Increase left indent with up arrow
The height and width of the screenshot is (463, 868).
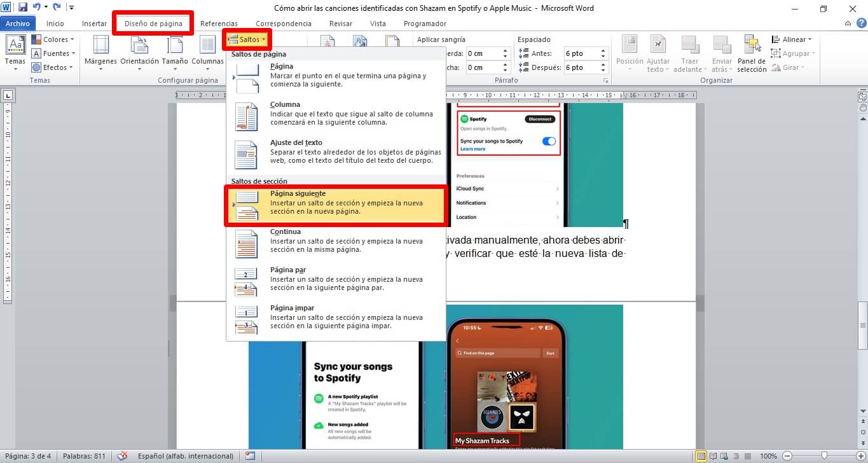click(x=506, y=51)
